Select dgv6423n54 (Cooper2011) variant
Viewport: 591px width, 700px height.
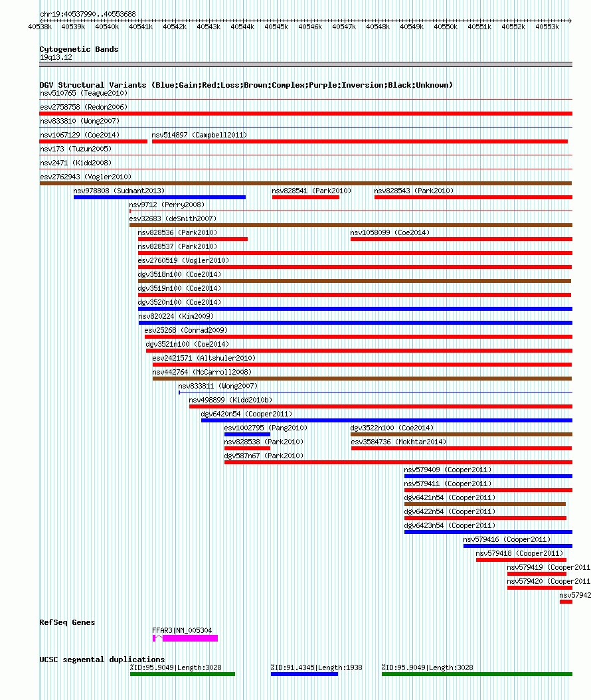click(488, 532)
